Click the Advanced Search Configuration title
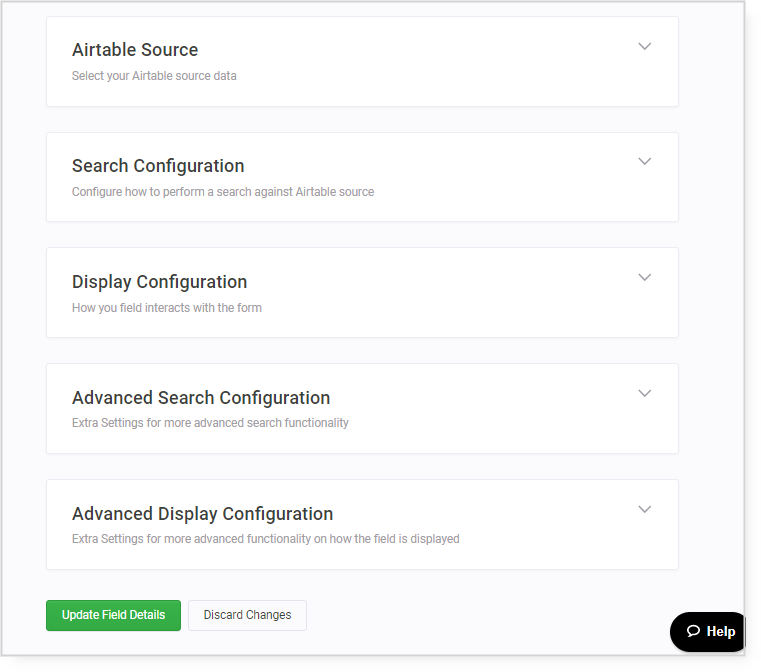This screenshot has height=672, width=761. 201,398
